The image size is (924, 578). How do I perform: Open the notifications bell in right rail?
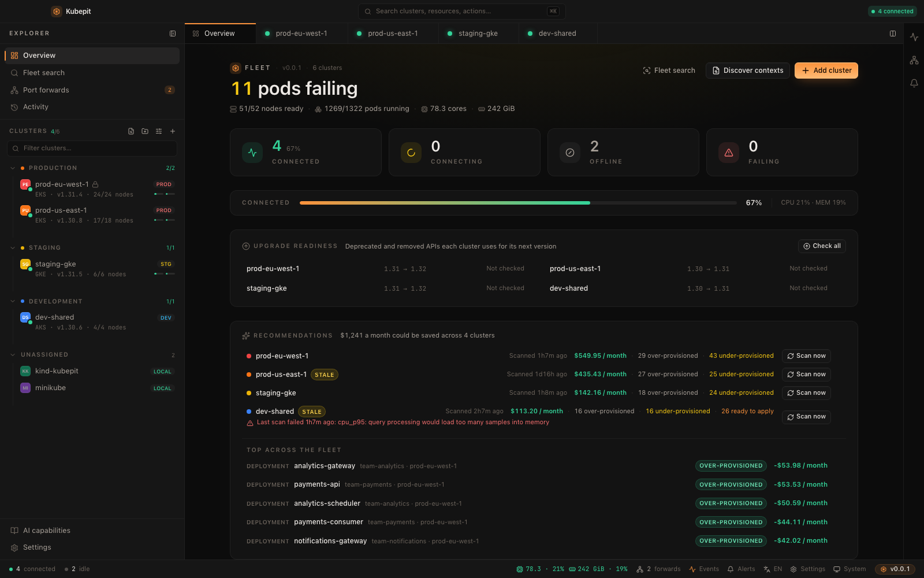[914, 83]
